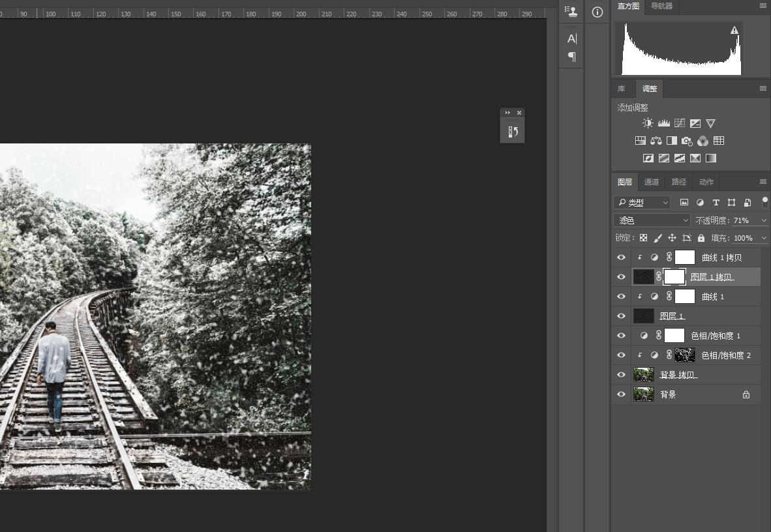Add a Channel Mixer adjustment

(703, 141)
